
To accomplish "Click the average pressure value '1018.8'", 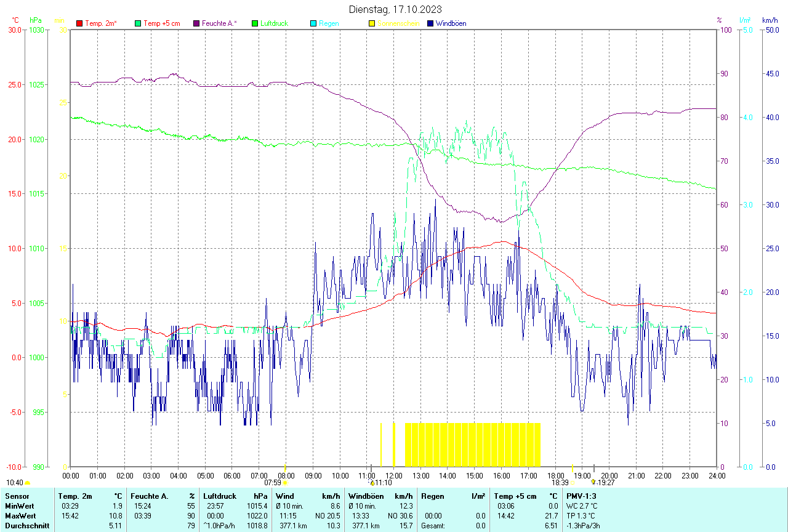I will tap(257, 526).
